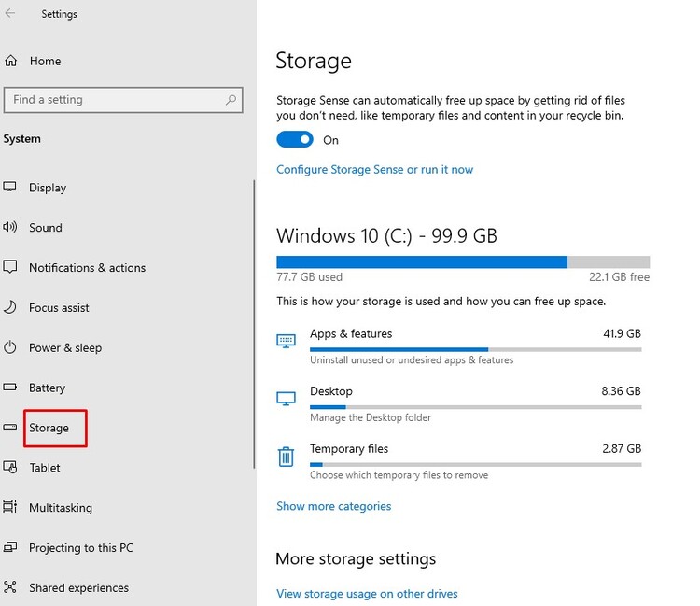Click the Home icon in sidebar

[x=11, y=62]
